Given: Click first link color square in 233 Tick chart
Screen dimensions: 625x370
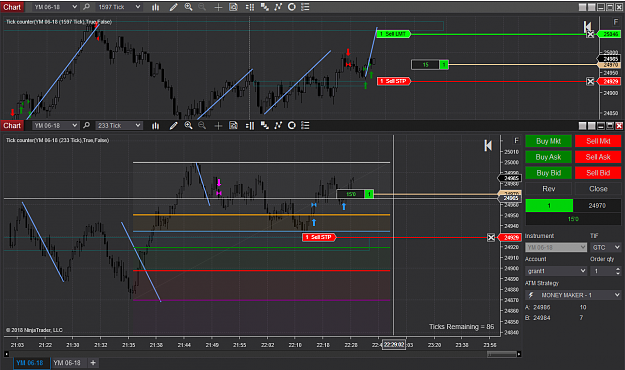Looking at the screenshot, I should coord(582,126).
